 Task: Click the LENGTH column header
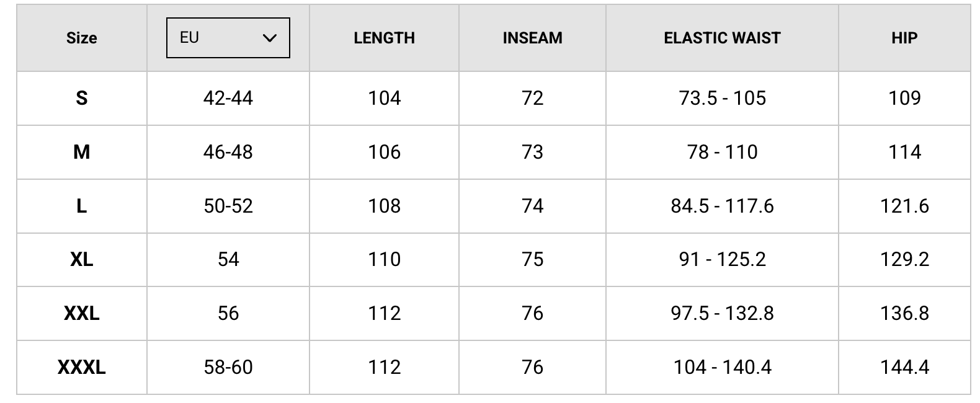pyautogui.click(x=384, y=38)
